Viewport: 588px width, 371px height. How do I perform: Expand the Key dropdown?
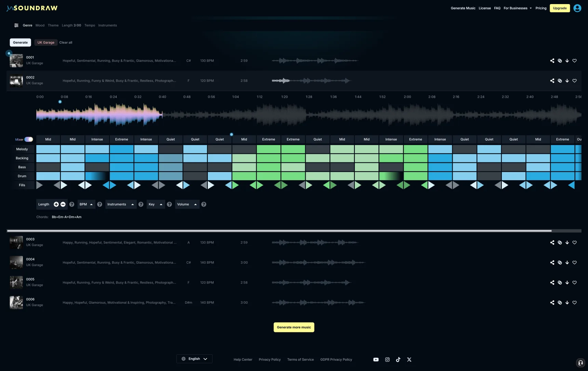click(x=156, y=204)
